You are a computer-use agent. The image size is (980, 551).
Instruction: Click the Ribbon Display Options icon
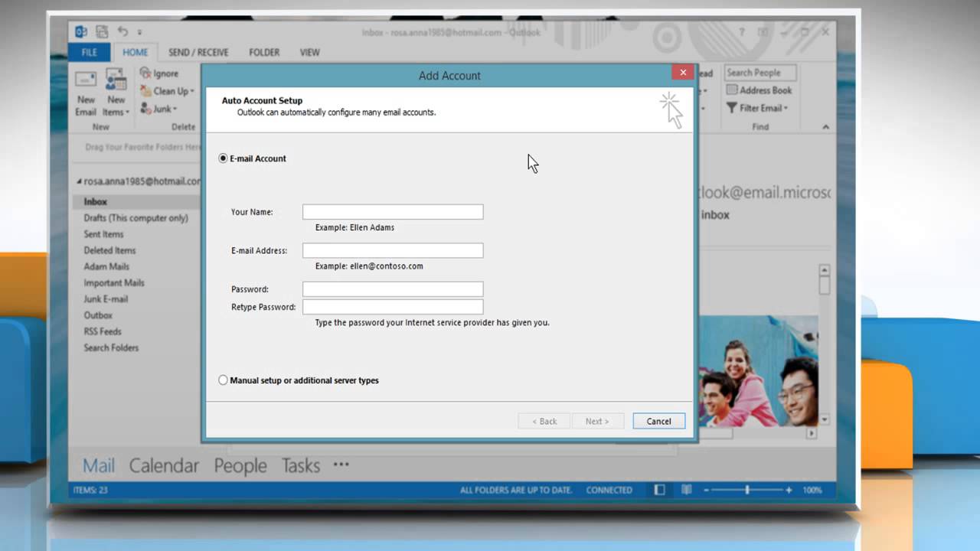(763, 33)
